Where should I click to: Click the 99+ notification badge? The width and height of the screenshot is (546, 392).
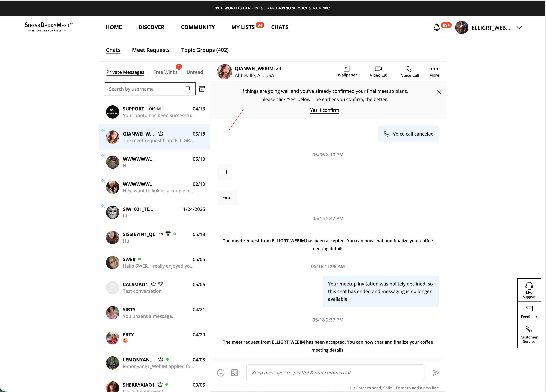(x=446, y=25)
